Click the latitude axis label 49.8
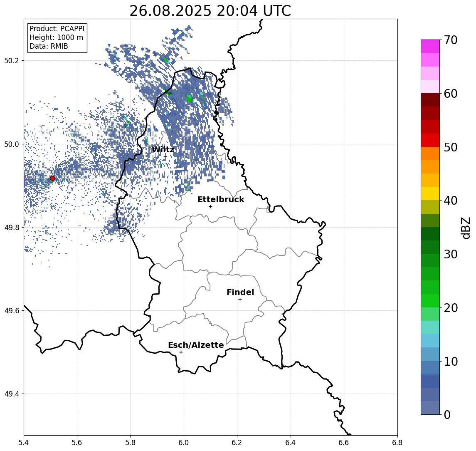 tap(11, 227)
